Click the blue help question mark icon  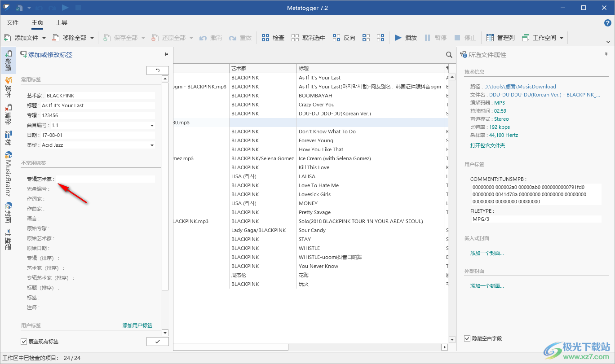607,23
